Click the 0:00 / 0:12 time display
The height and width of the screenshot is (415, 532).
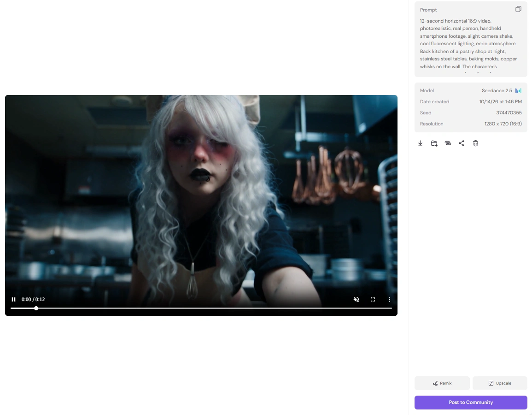pyautogui.click(x=33, y=300)
